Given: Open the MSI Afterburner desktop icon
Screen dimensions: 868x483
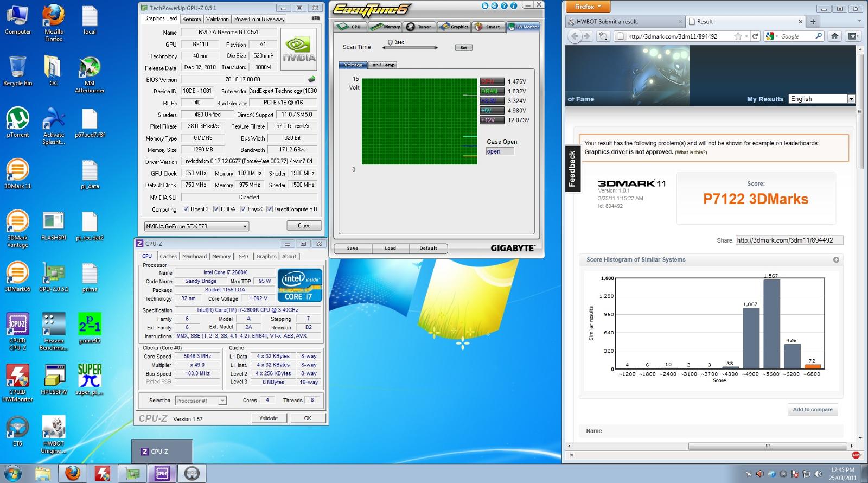Looking at the screenshot, I should coord(90,74).
